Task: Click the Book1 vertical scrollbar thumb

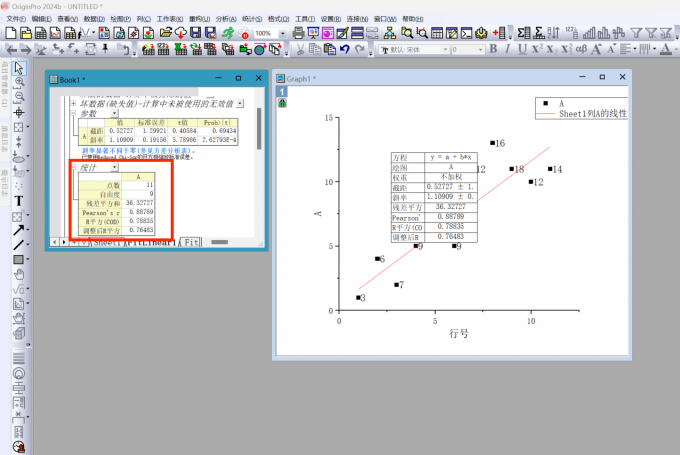Action: [259, 128]
